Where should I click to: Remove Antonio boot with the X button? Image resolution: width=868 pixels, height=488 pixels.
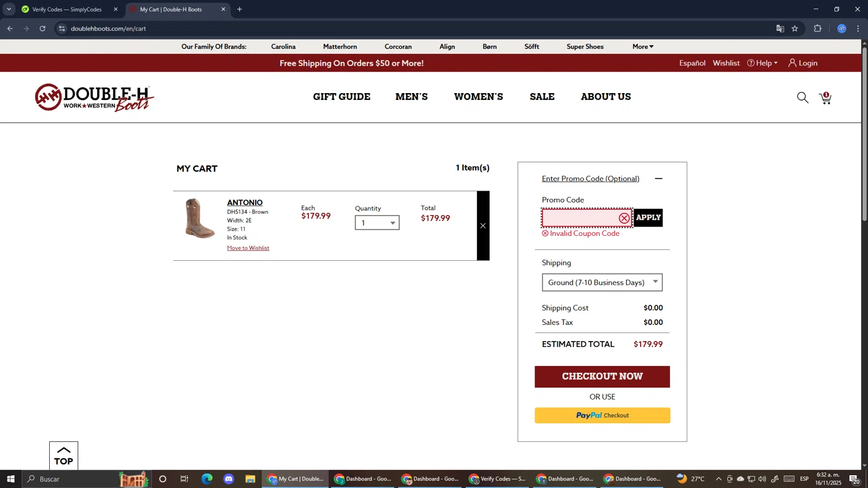coord(483,225)
